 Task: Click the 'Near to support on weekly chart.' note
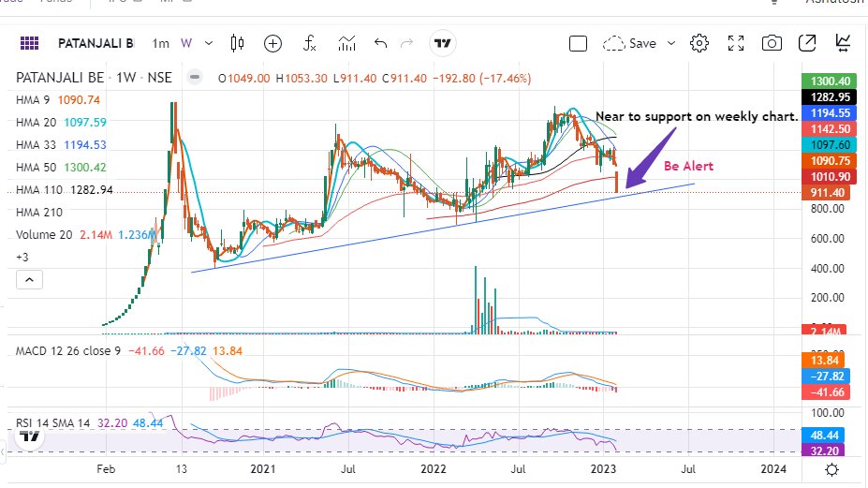tap(697, 117)
